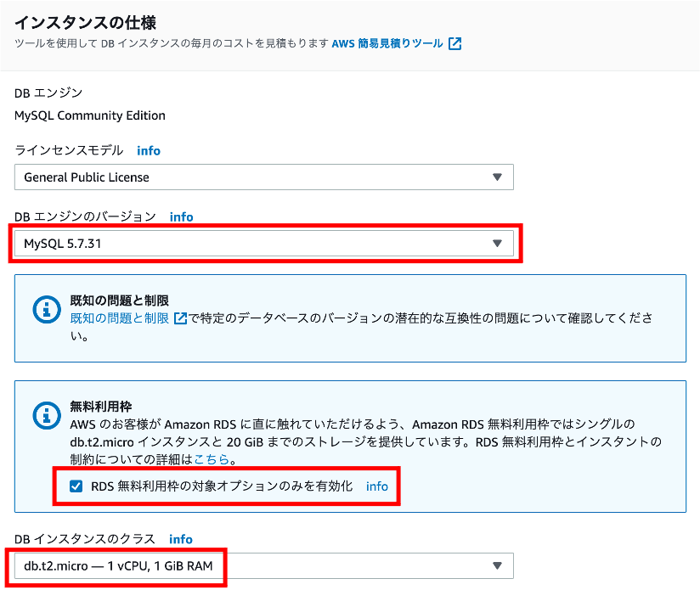Click the インスタンスの仕様 heading

coord(85,22)
